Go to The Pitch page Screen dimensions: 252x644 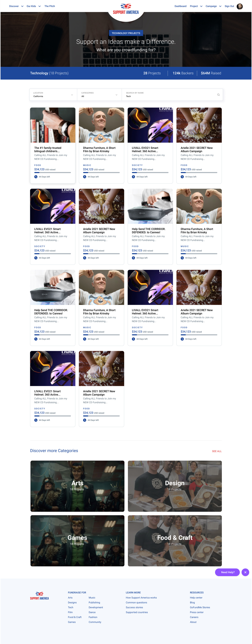click(x=50, y=6)
